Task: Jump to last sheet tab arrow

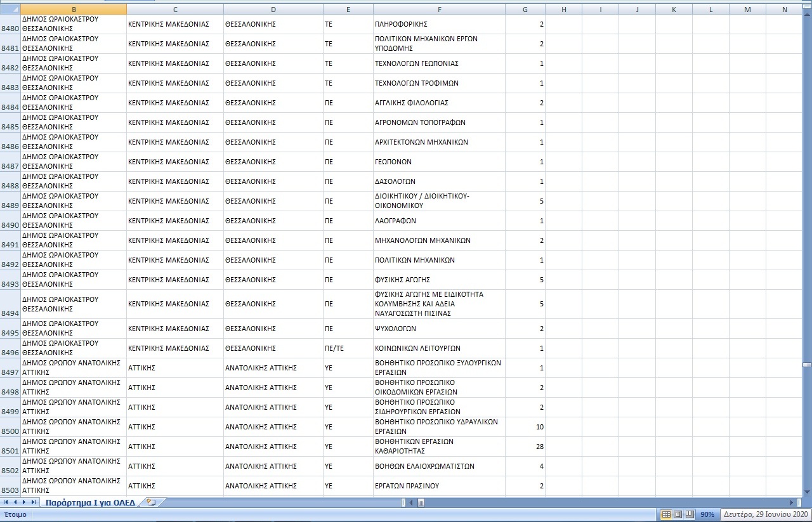Action: coord(34,502)
